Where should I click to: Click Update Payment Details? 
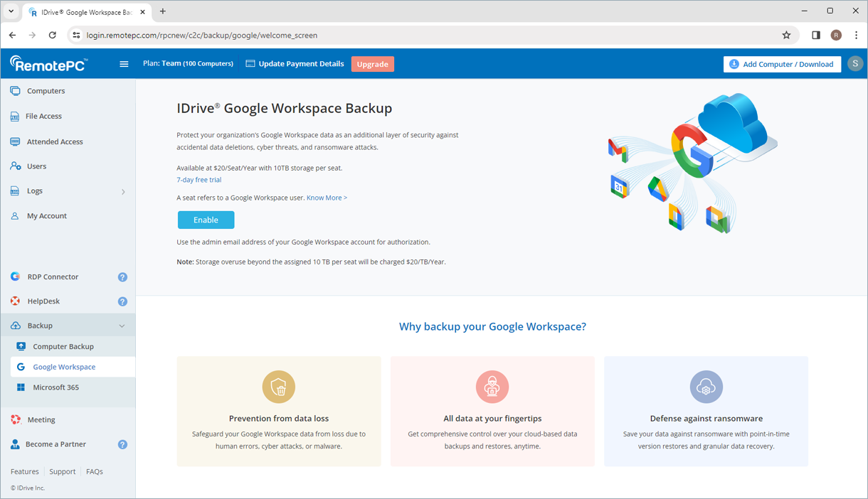coord(295,64)
